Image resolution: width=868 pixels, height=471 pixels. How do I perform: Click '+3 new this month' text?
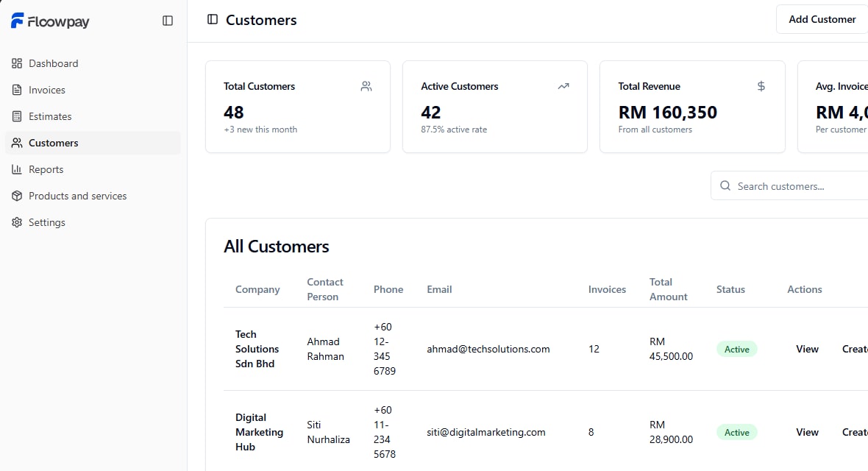(x=260, y=130)
